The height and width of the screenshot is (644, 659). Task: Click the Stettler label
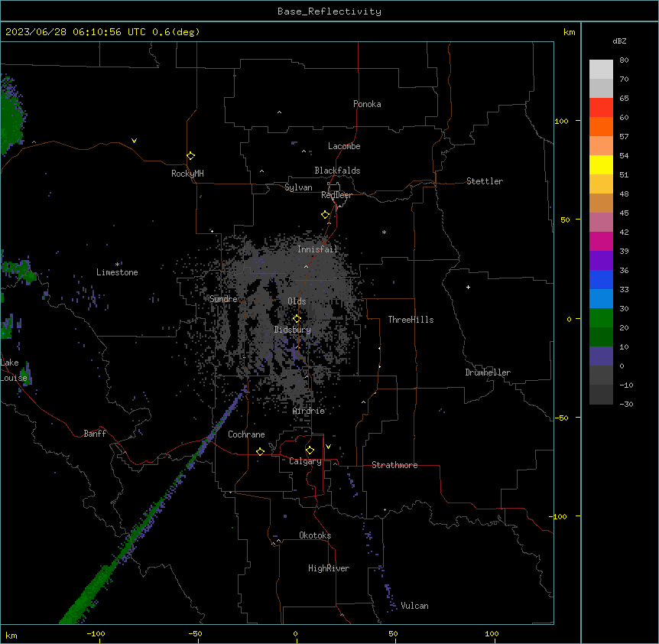pos(485,181)
